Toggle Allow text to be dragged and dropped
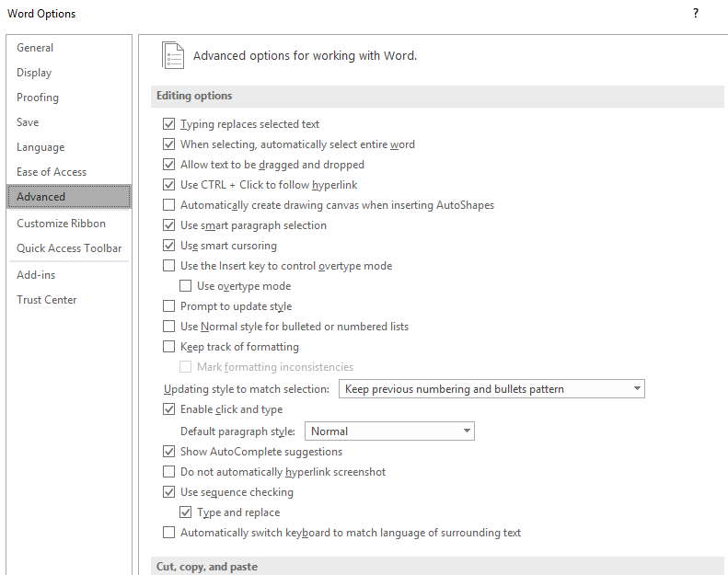The image size is (728, 575). [169, 165]
